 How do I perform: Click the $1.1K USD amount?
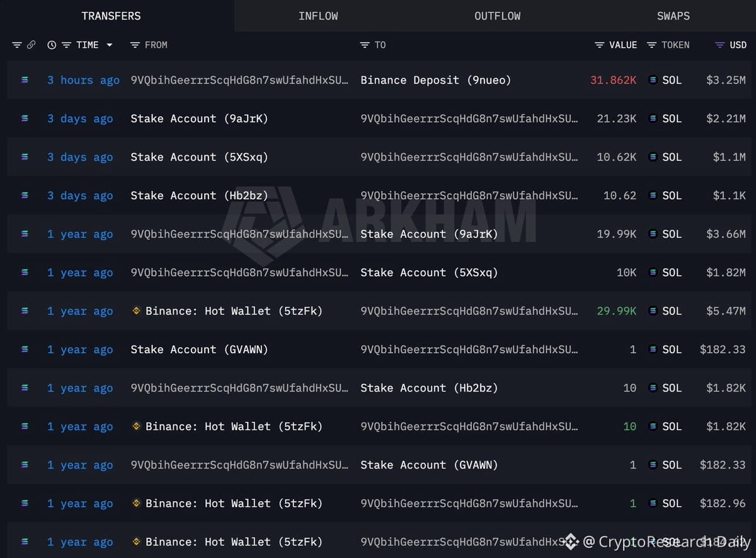(730, 195)
